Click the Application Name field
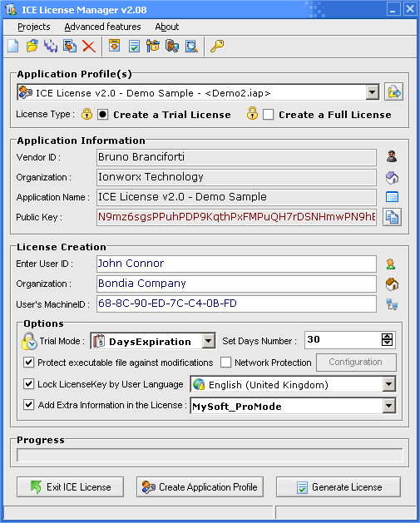 [x=236, y=197]
